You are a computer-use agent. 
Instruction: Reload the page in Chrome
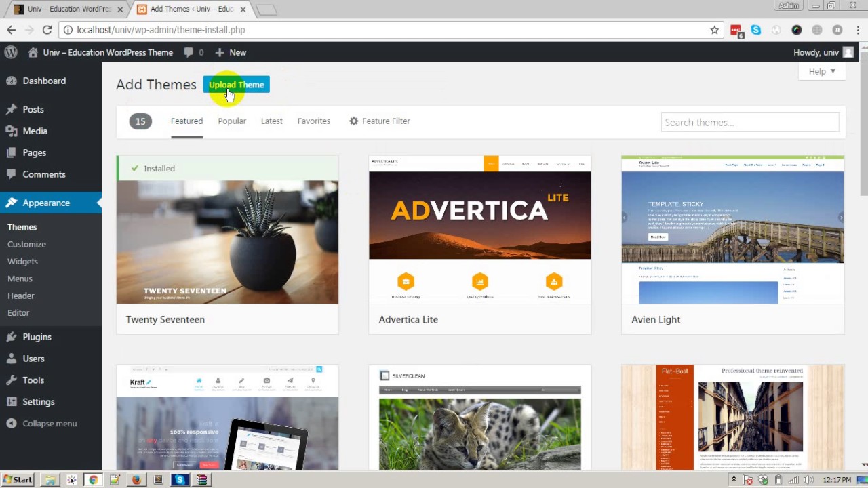click(47, 30)
